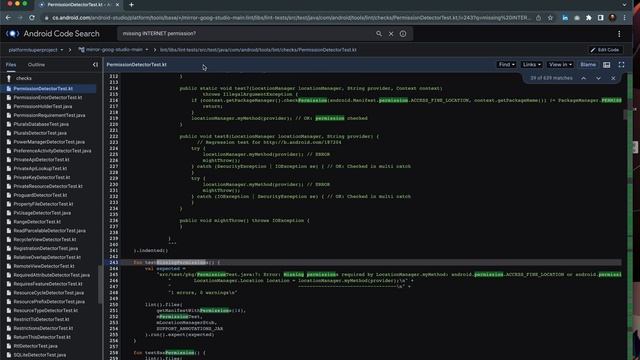Open the Chrome profile avatar
This screenshot has height=360, width=640.
[x=612, y=18]
